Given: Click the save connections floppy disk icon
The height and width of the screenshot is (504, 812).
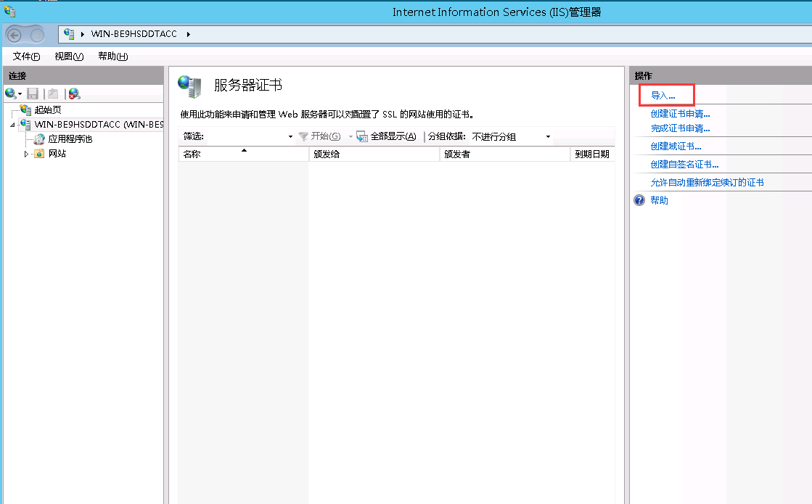Looking at the screenshot, I should 33,94.
